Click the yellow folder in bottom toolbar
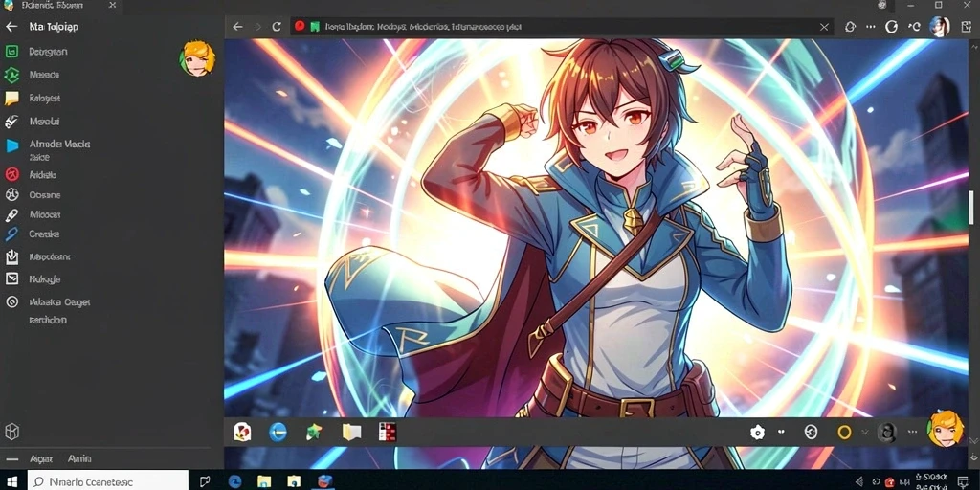Image resolution: width=980 pixels, height=490 pixels. pyautogui.click(x=351, y=432)
